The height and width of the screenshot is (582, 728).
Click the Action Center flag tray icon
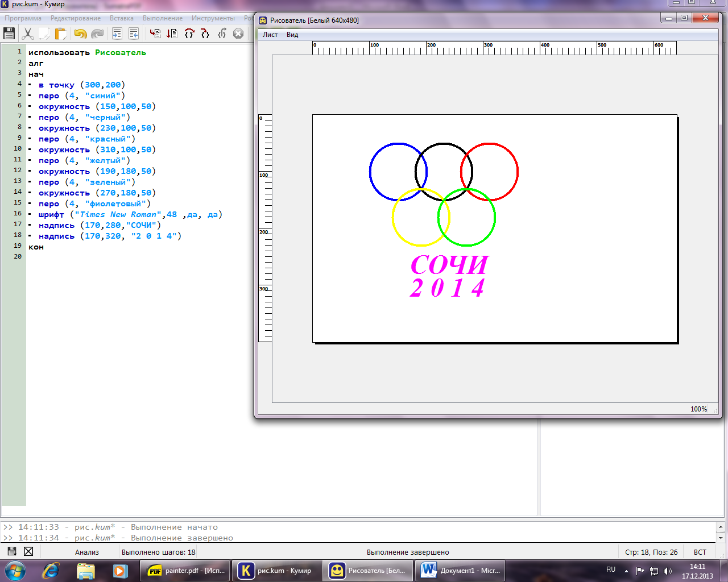pyautogui.click(x=640, y=571)
